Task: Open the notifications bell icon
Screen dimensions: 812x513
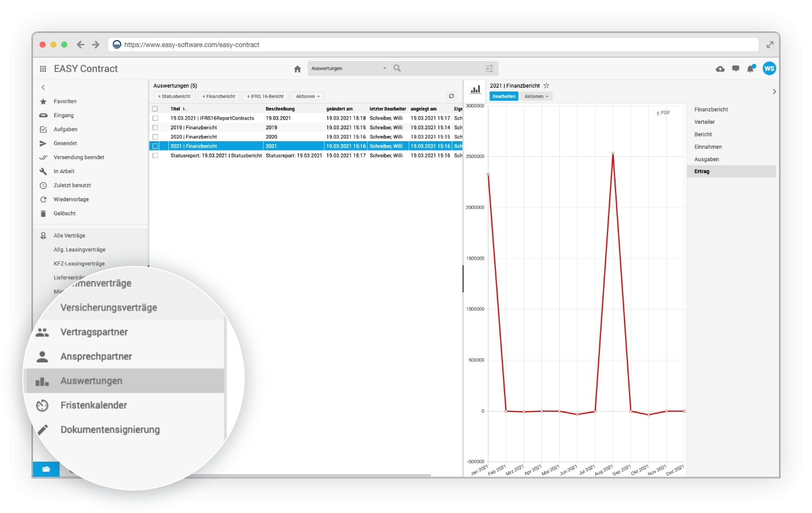Action: coord(751,69)
